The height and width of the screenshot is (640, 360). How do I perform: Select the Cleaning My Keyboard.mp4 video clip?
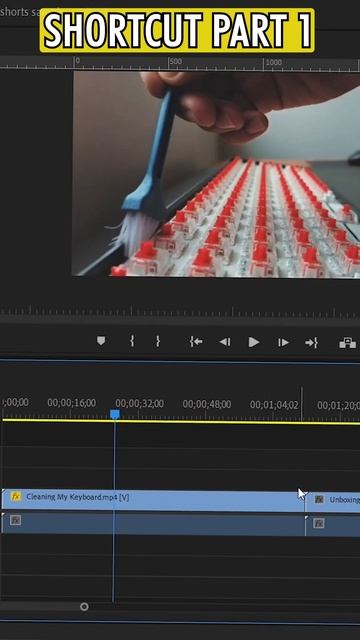153,500
